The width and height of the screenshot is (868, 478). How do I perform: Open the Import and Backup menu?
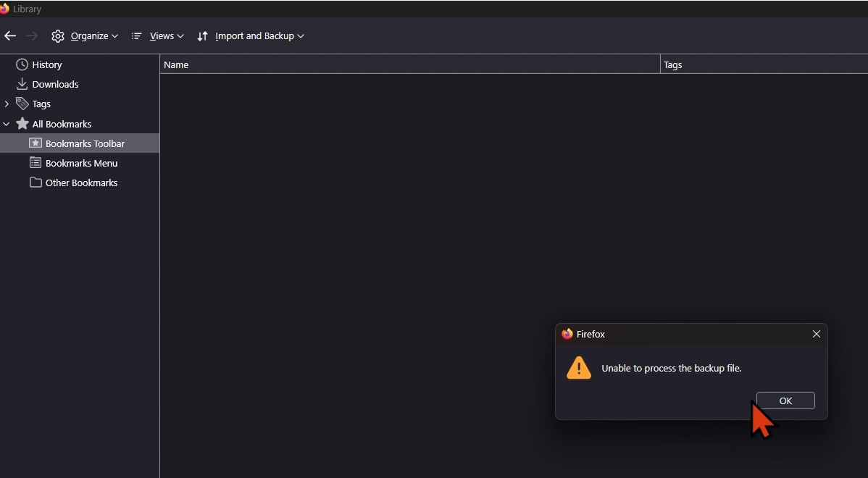coord(251,36)
